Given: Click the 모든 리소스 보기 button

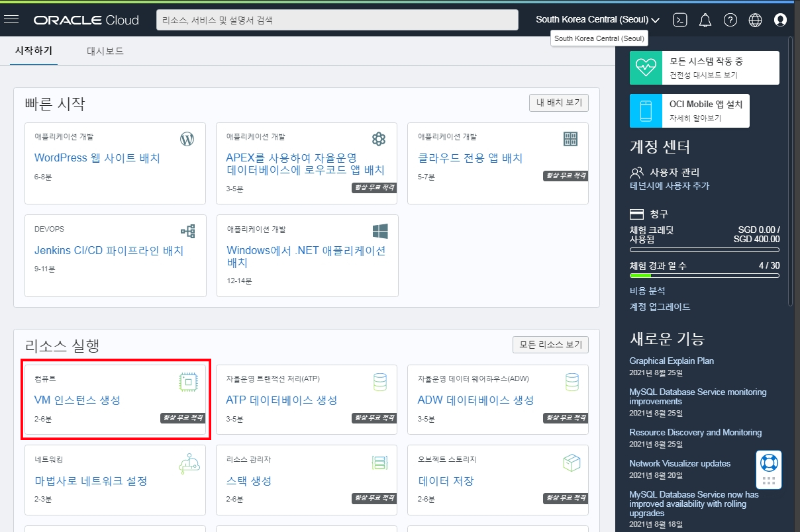Looking at the screenshot, I should coord(550,344).
